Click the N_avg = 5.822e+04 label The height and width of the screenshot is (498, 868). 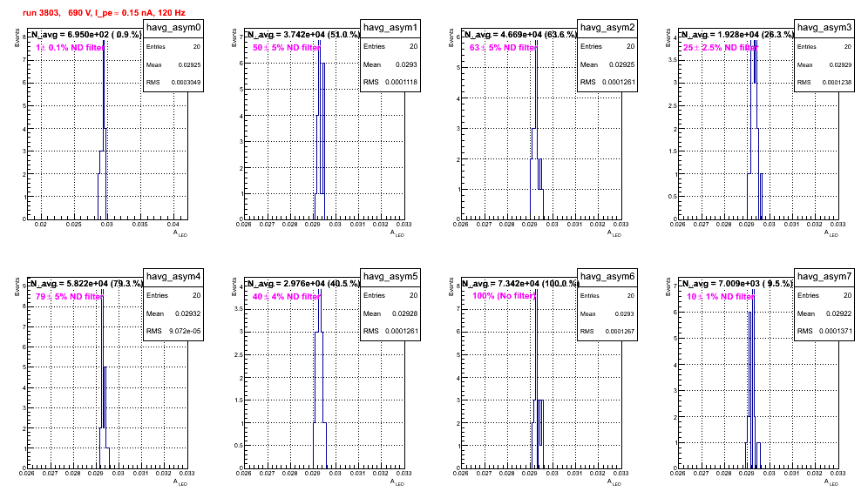point(85,284)
